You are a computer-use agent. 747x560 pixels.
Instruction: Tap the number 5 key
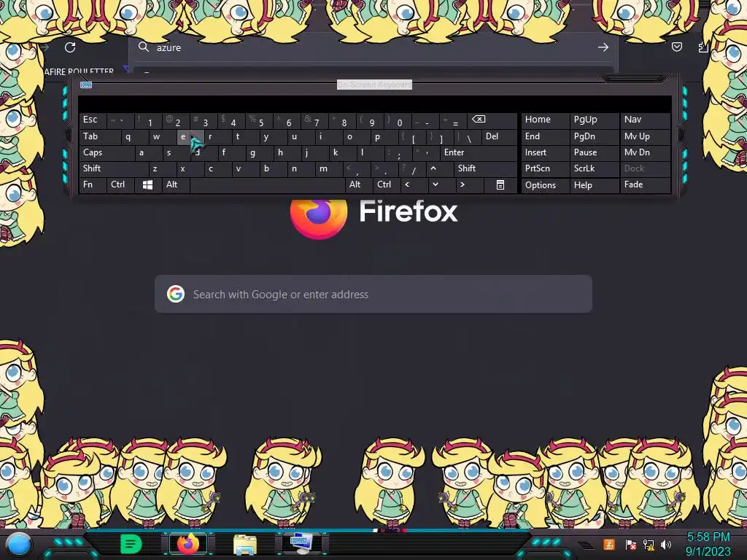point(258,121)
